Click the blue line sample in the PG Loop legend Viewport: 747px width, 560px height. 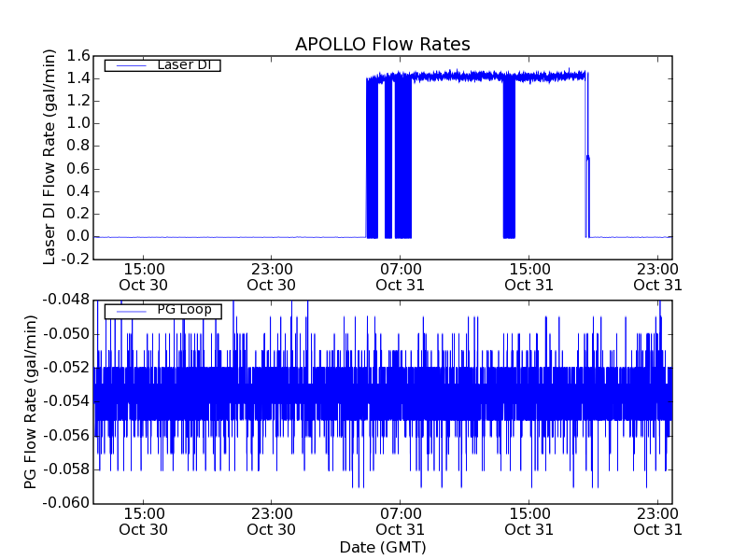(129, 310)
